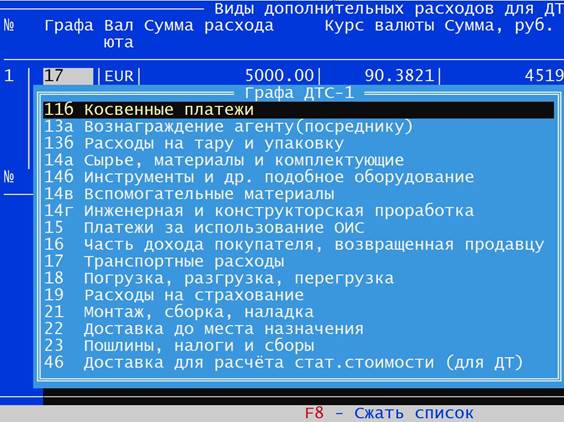Select "13б Расходы на тару и упаковку"
Image resolution: width=564 pixels, height=422 pixels.
click(x=299, y=144)
